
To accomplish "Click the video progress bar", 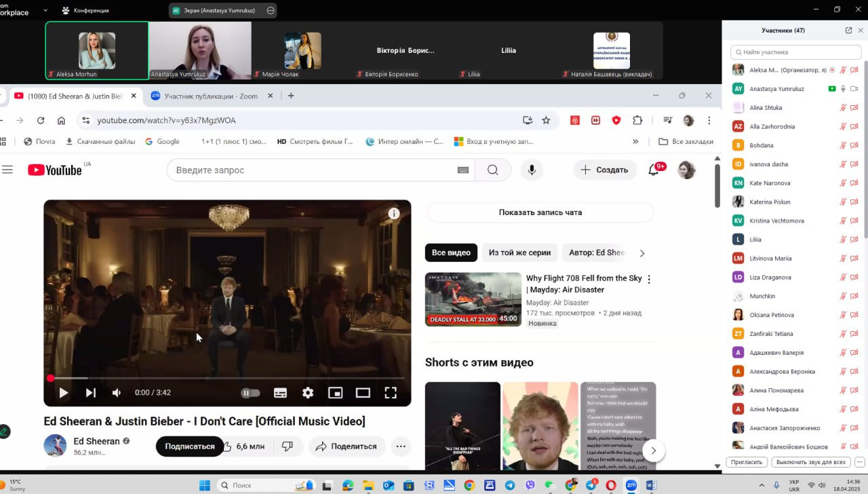I will pos(227,378).
